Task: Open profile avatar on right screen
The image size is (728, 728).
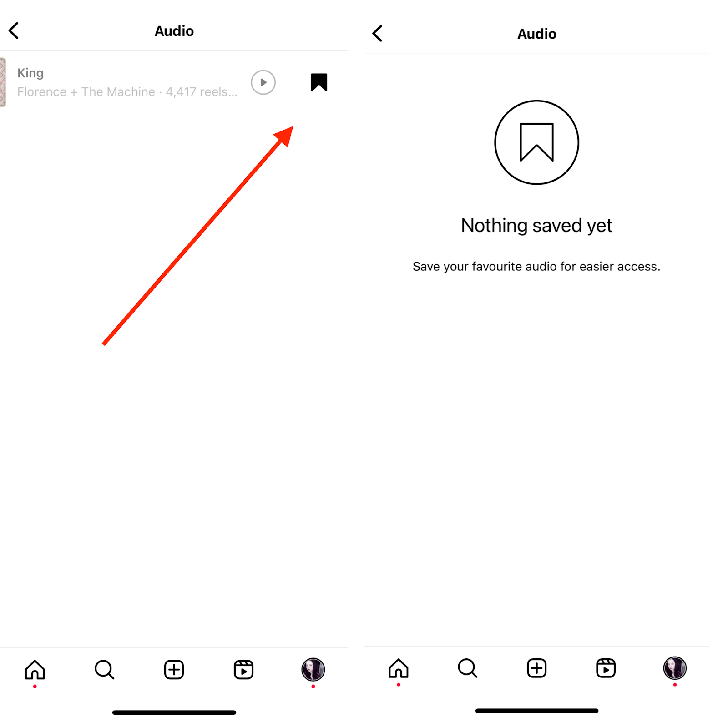Action: pos(675,668)
